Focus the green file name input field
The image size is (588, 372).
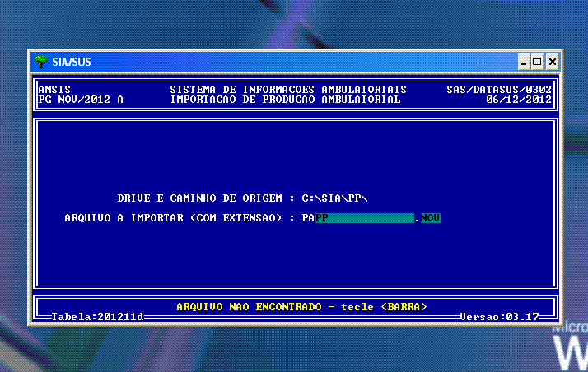pos(365,218)
